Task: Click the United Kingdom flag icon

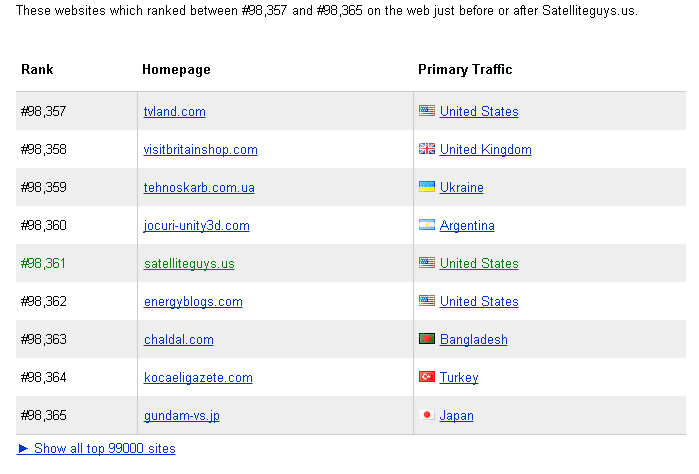Action: tap(427, 148)
